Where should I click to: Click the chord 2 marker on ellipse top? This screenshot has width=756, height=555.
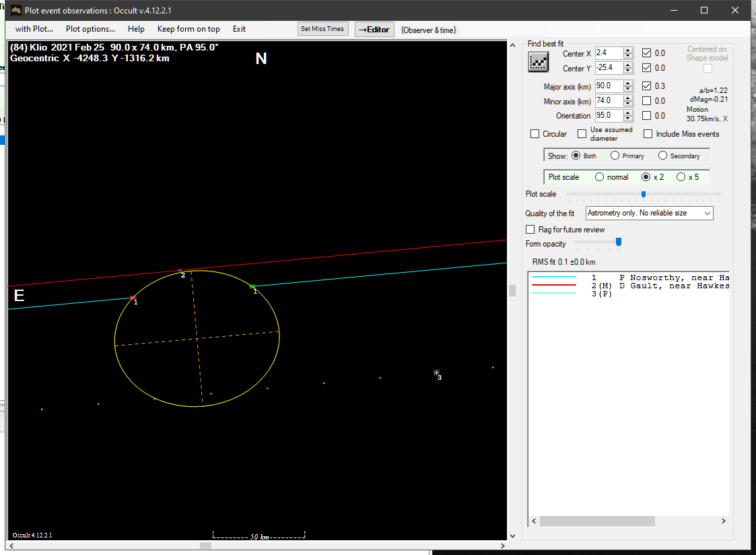pos(180,271)
